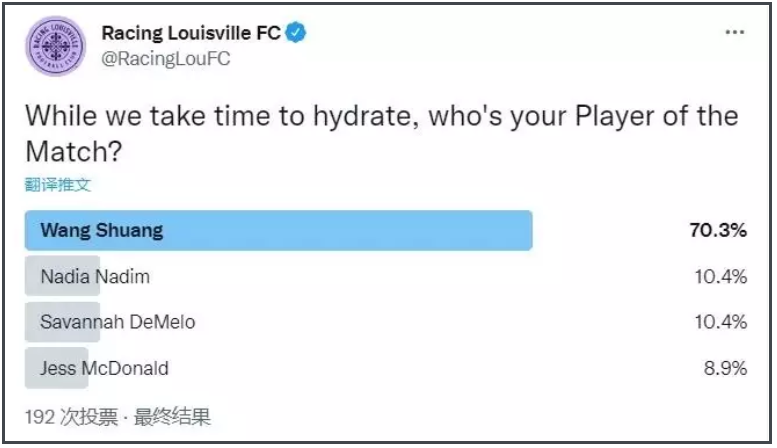777x448 pixels.
Task: Click the blue verified badge icon
Action: [296, 33]
